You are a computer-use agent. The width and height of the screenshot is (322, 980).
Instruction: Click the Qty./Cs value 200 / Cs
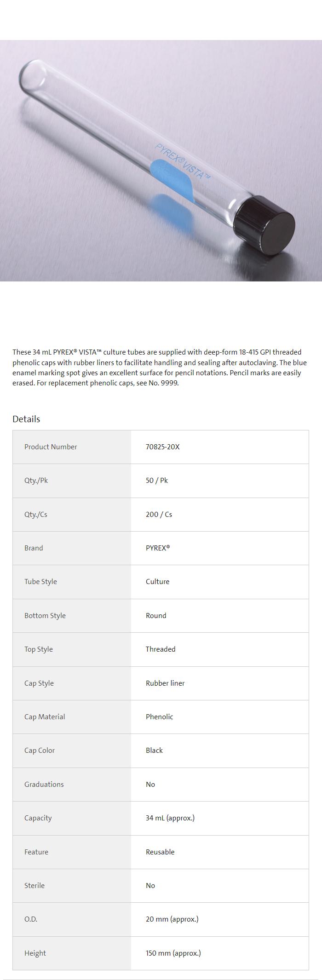click(x=159, y=515)
